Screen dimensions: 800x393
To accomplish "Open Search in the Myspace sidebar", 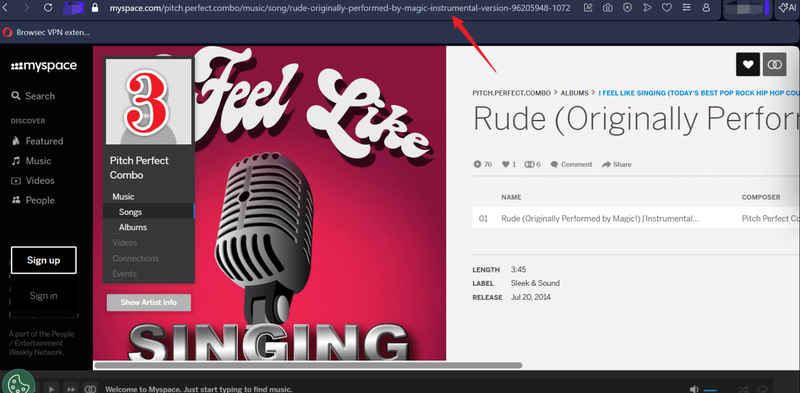I will 33,96.
